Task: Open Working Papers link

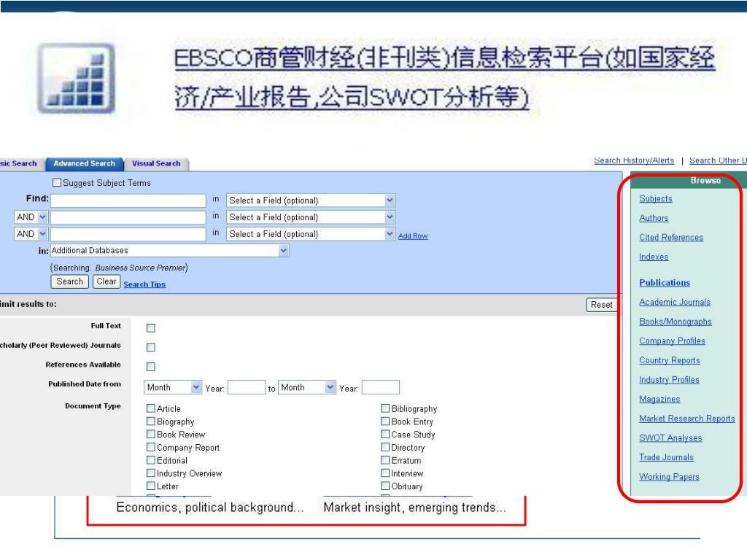Action: (x=670, y=477)
